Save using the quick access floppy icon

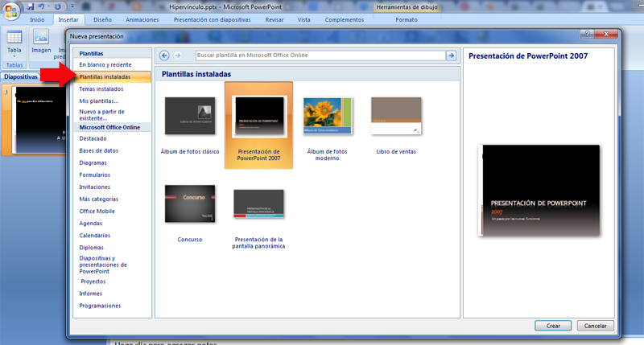tap(31, 6)
